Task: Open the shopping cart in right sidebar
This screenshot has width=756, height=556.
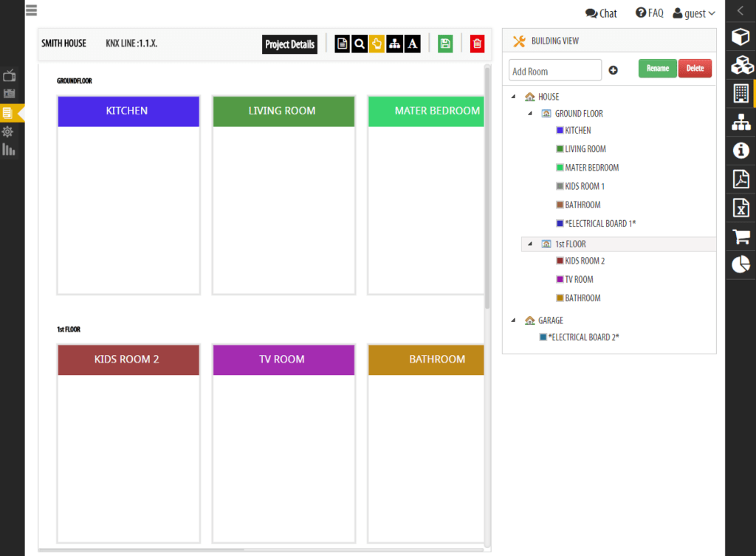Action: 740,236
